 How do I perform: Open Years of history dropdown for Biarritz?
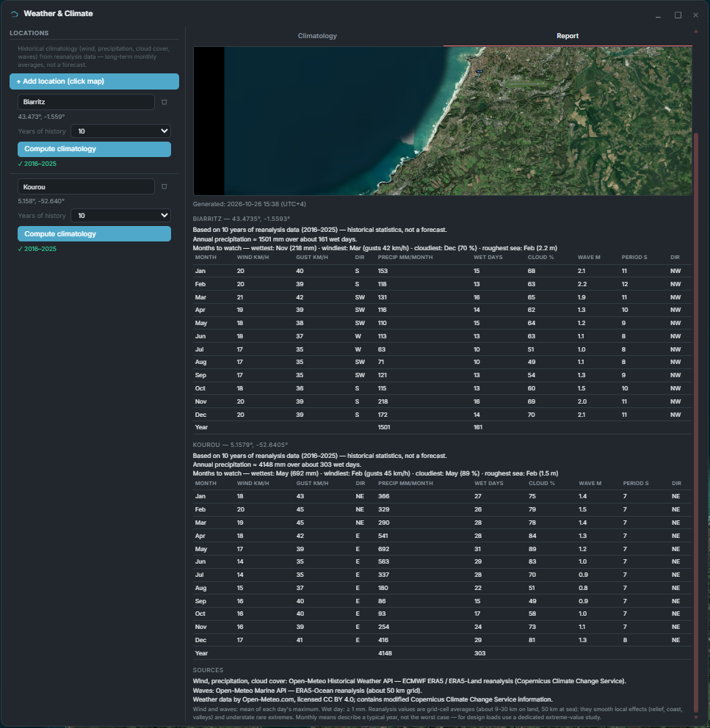tap(121, 131)
